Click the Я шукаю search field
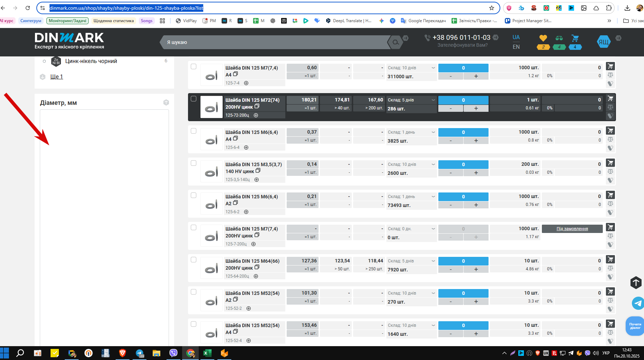The image size is (644, 360). click(275, 42)
